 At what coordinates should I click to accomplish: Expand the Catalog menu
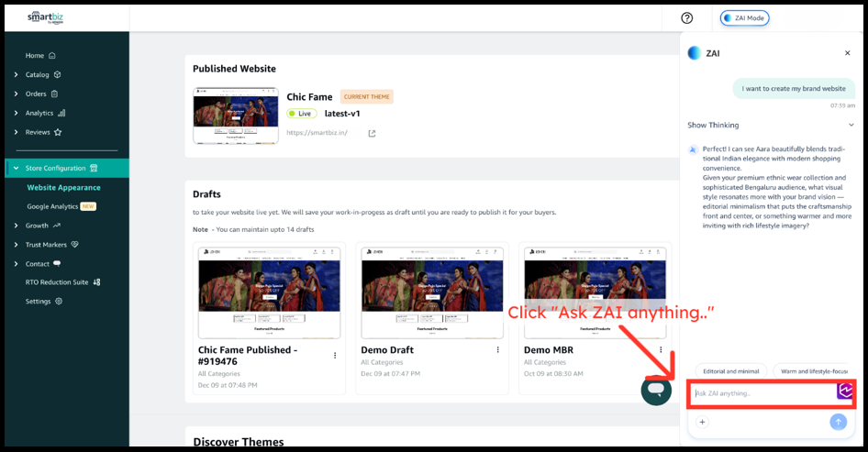point(38,74)
